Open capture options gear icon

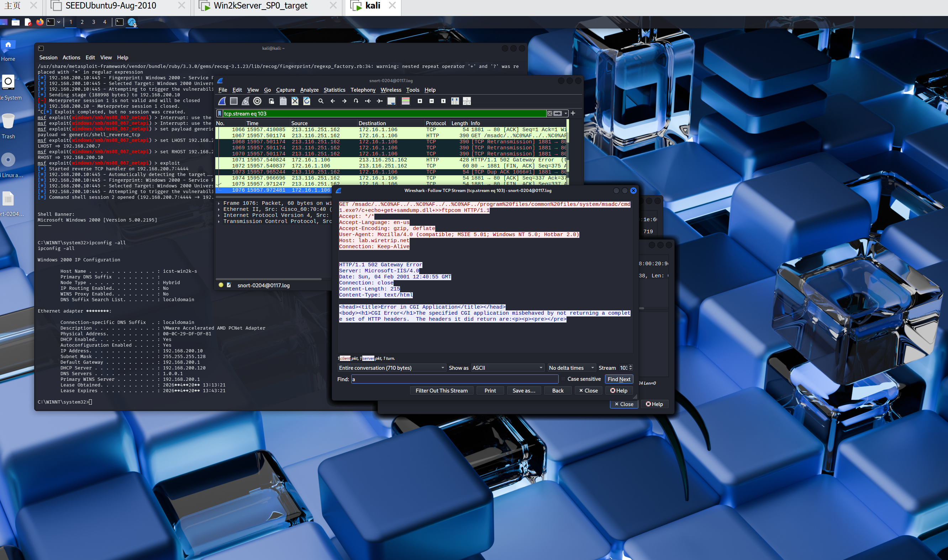pos(257,101)
